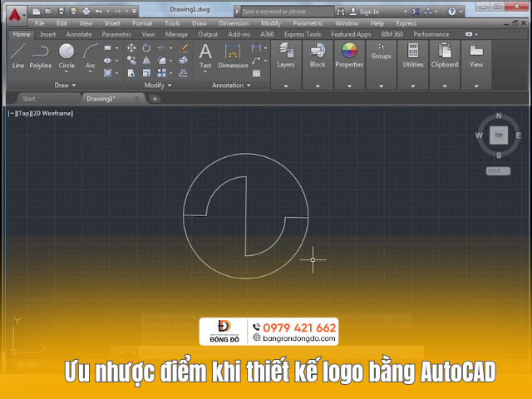Select the Explode tool

[x=184, y=61]
